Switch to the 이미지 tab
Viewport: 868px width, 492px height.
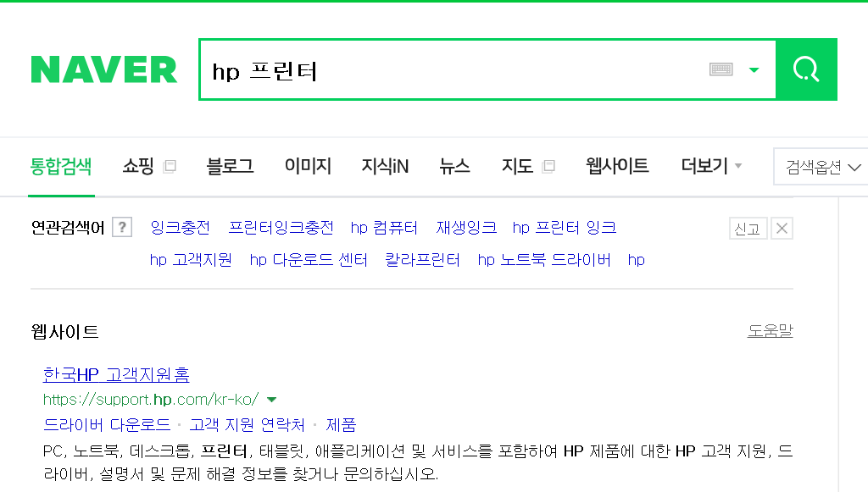tap(308, 166)
